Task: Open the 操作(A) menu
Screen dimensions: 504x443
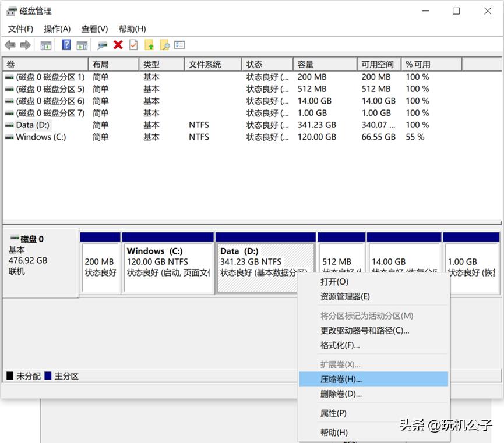Action: coord(57,29)
